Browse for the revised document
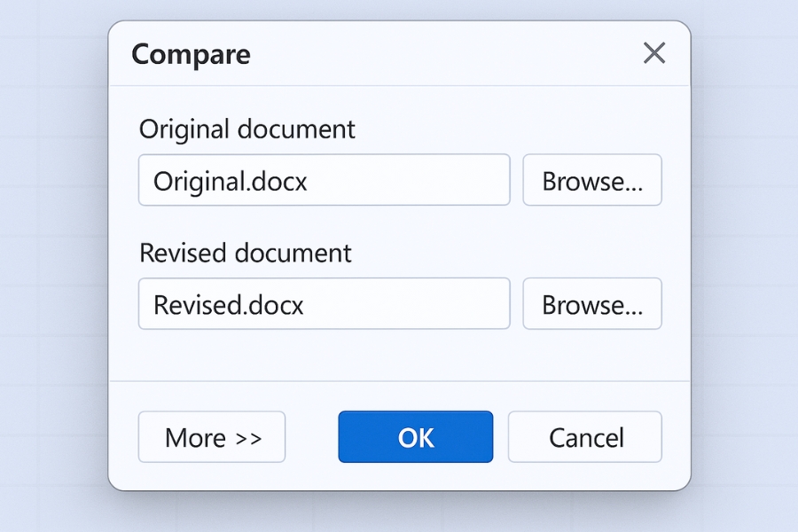Screen dimensions: 798x532 (591, 304)
